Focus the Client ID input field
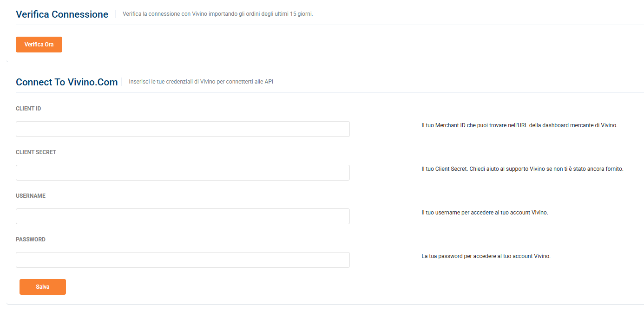The width and height of the screenshot is (644, 311). coord(183,129)
